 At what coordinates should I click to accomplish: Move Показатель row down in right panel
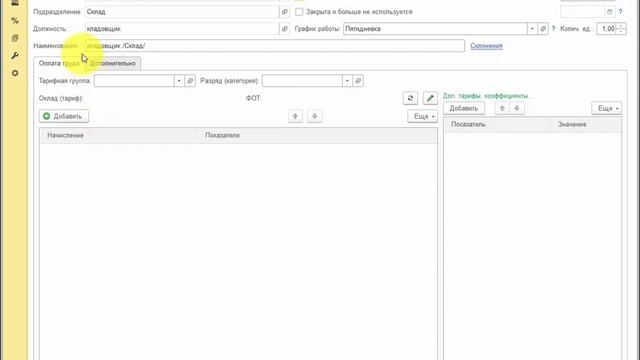tap(517, 108)
